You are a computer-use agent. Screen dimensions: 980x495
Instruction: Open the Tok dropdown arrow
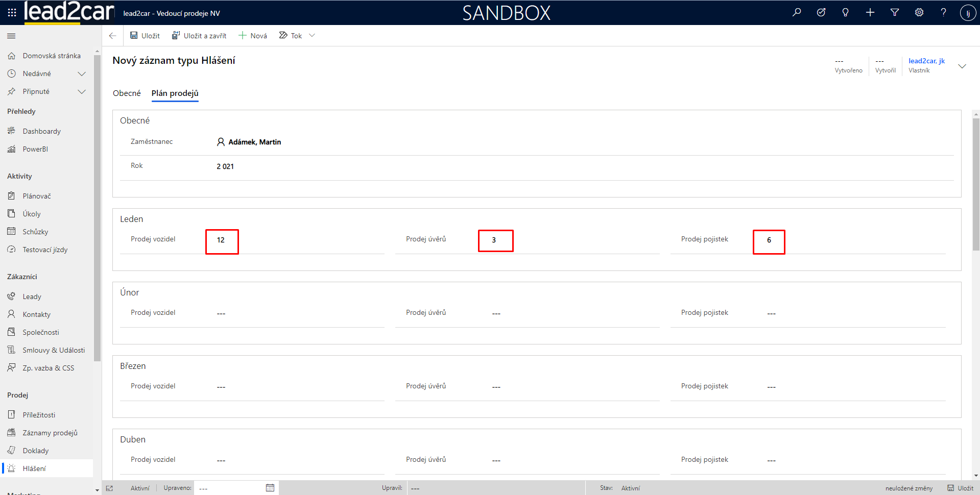click(x=312, y=36)
